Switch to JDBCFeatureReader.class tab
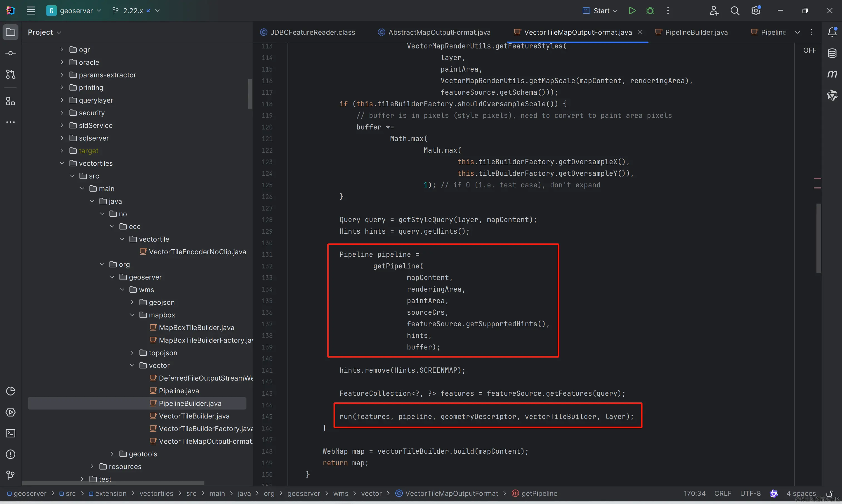Screen dimensions: 842x504 pos(308,32)
